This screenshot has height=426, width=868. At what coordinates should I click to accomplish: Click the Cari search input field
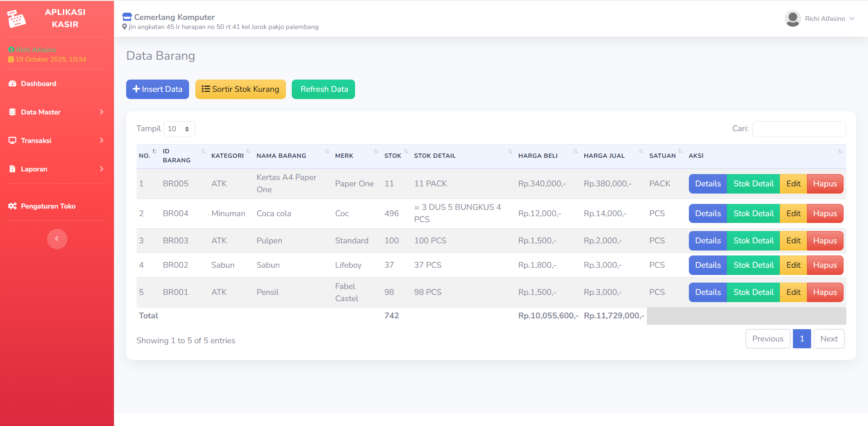pyautogui.click(x=799, y=129)
